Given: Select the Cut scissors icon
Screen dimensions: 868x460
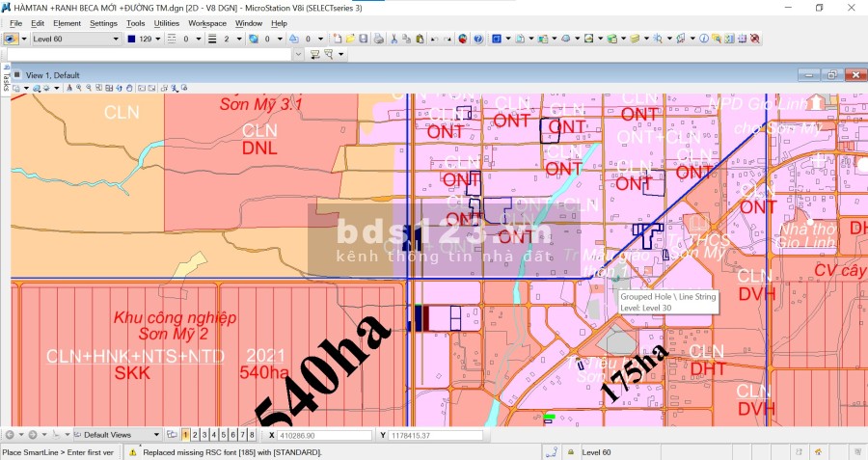Looking at the screenshot, I should point(393,39).
